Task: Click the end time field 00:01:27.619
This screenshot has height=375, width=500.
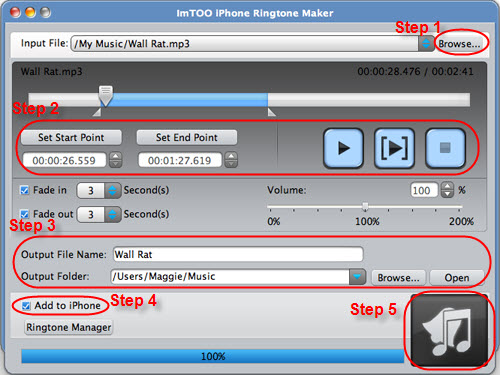Action: point(180,160)
